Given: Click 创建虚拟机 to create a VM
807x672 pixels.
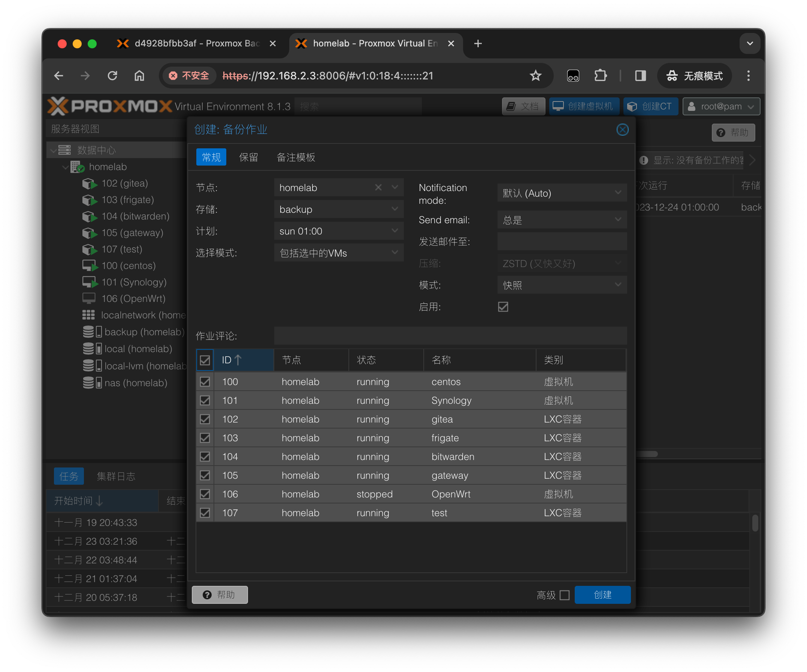Looking at the screenshot, I should tap(584, 106).
